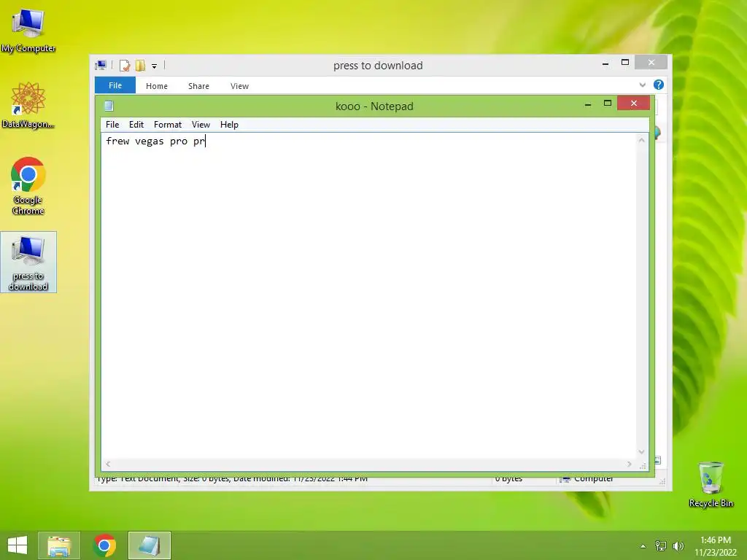This screenshot has height=560, width=747.
Task: Open the Explorer Help question mark icon
Action: pyautogui.click(x=659, y=85)
